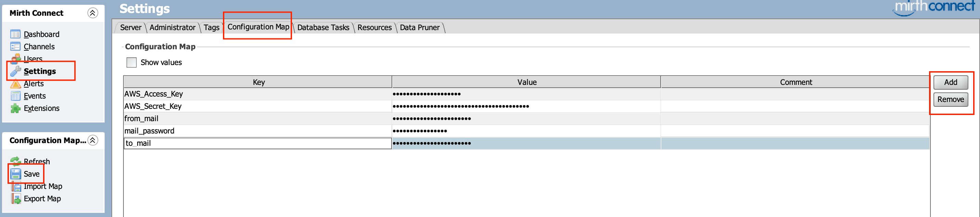Select the mail_password key cell
The image size is (980, 217).
(258, 131)
